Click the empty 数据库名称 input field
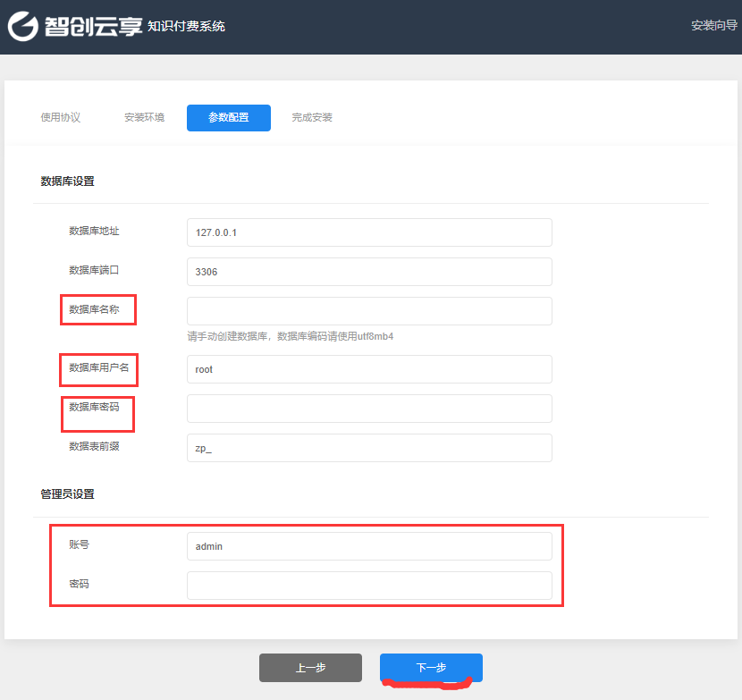 [x=369, y=311]
